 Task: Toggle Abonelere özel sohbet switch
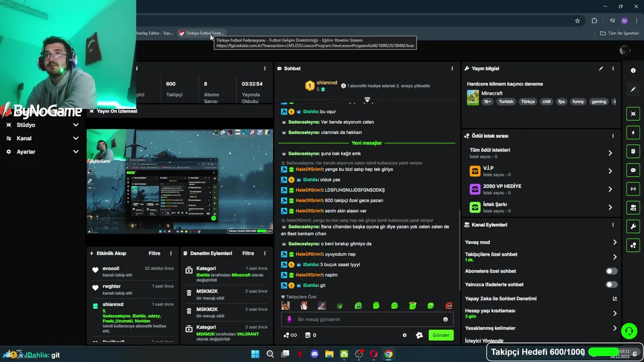coord(611,271)
